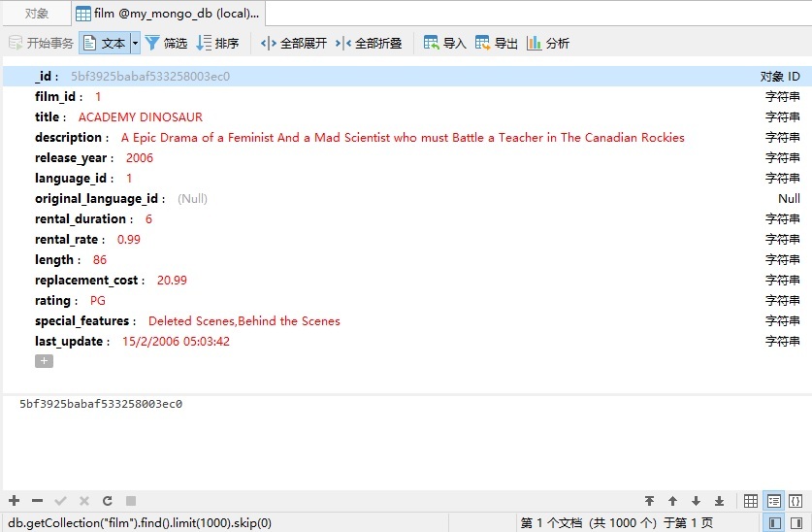Toggle the left panel layout icon
Viewport: 812px width, 532px height.
[775, 522]
